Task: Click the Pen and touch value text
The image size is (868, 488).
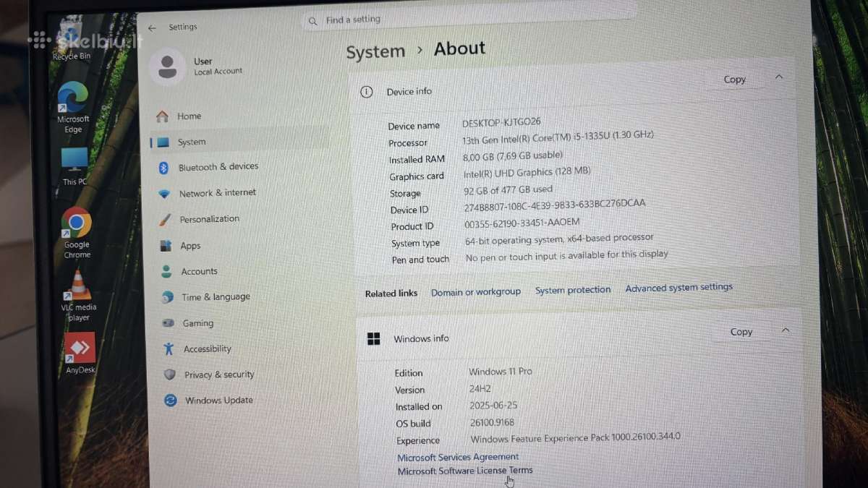Action: [x=566, y=255]
